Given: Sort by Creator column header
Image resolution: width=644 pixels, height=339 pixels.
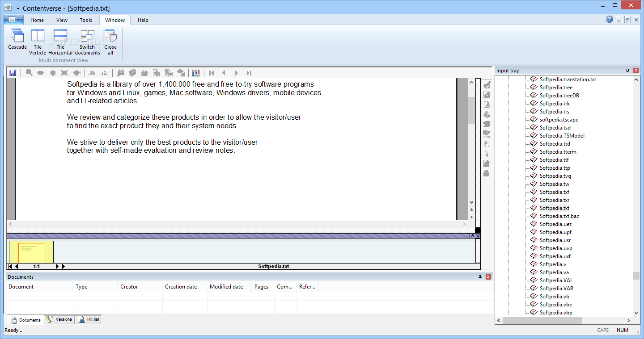Looking at the screenshot, I should 140,287.
